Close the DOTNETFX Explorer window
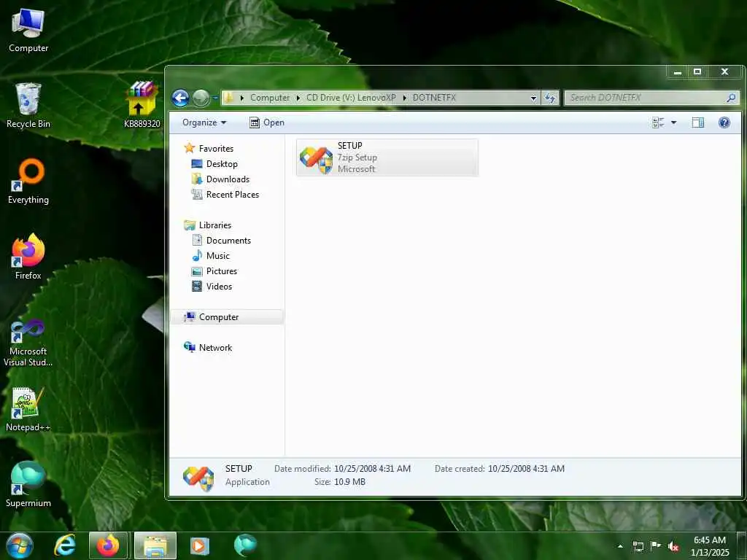Viewport: 747px width, 560px height. pos(724,72)
